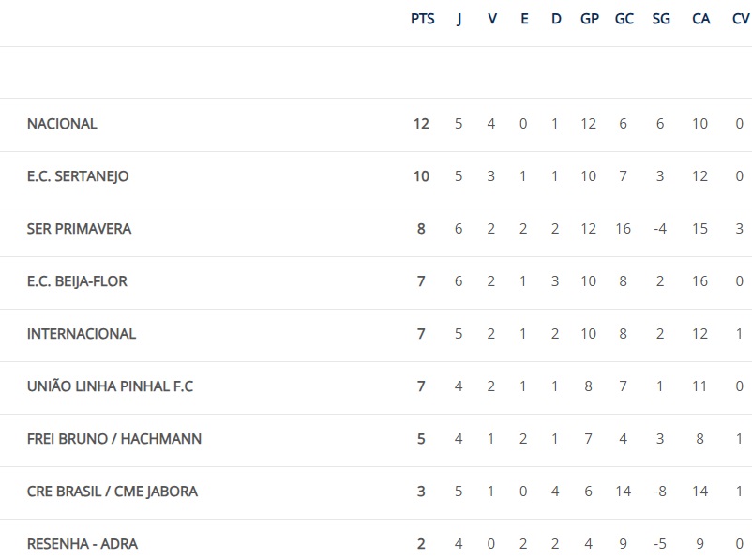The width and height of the screenshot is (752, 560).
Task: Select E.C. SERTANEJO team name
Action: (78, 176)
